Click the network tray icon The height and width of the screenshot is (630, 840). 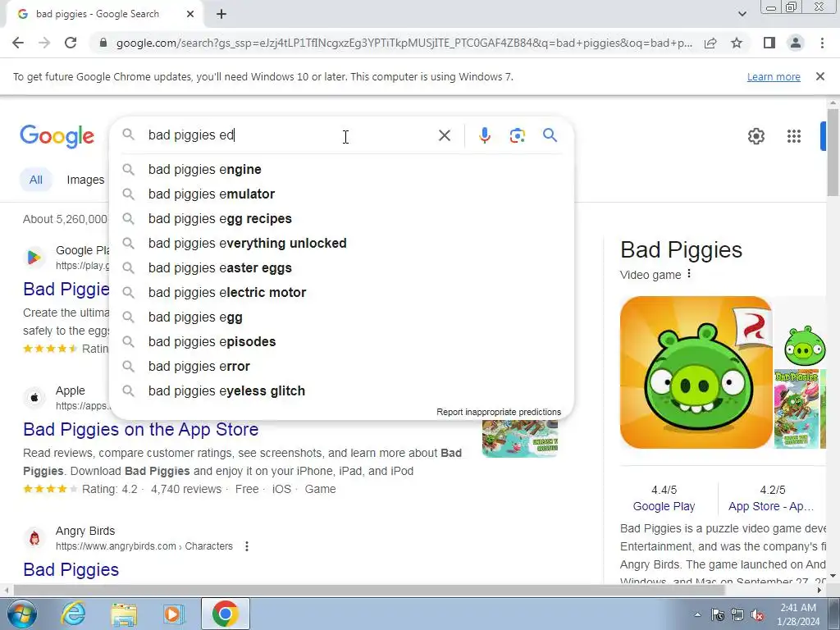[737, 615]
